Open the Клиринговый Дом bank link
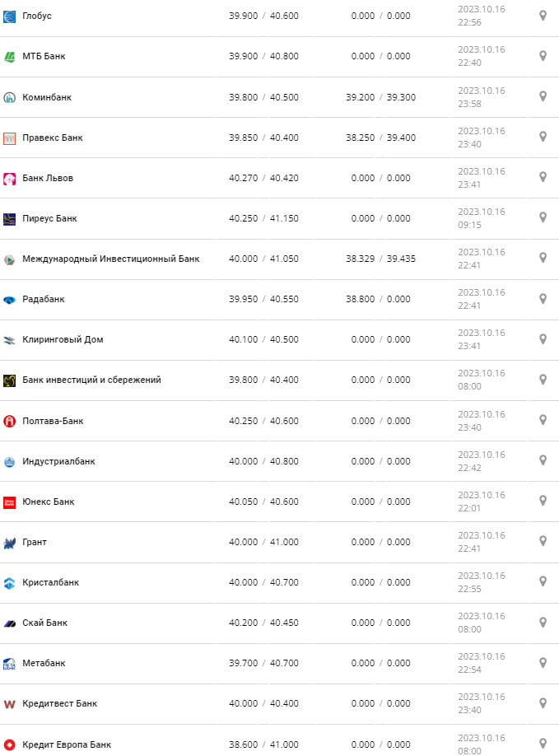 (63, 339)
